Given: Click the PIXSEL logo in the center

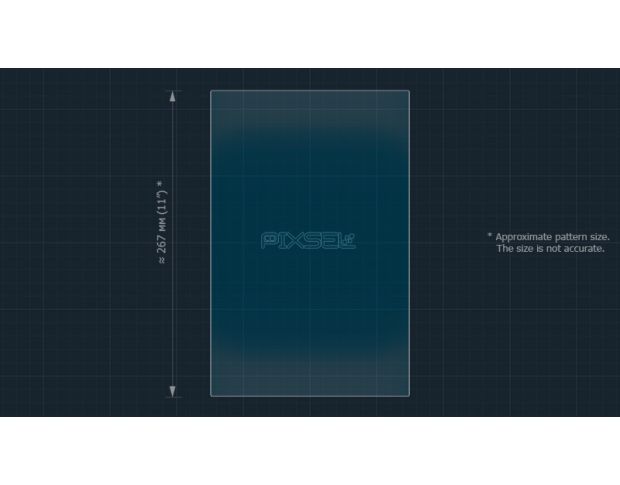Looking at the screenshot, I should (309, 241).
